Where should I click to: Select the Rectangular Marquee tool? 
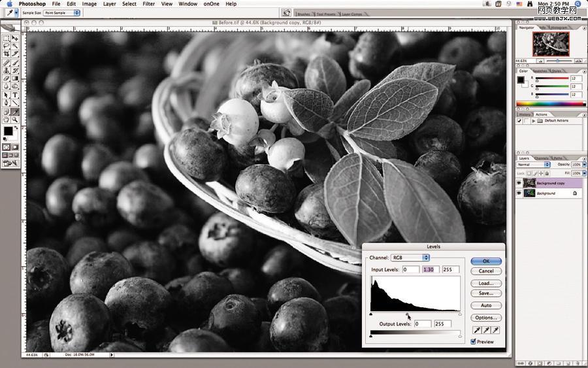pos(7,39)
